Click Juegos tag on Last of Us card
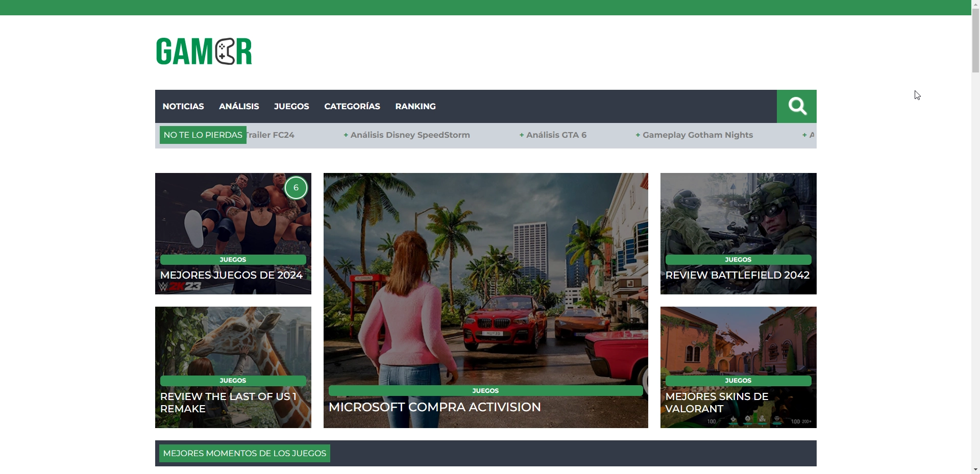 point(233,381)
